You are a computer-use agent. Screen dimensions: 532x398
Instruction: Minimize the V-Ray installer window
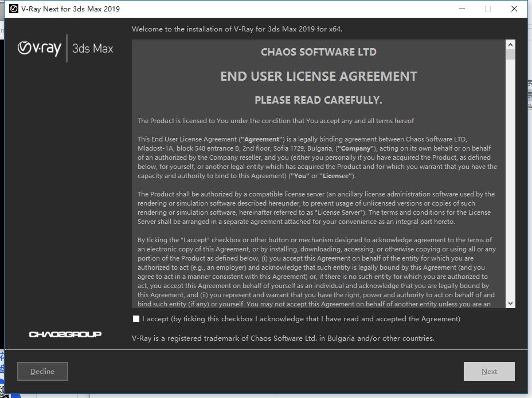tap(461, 9)
